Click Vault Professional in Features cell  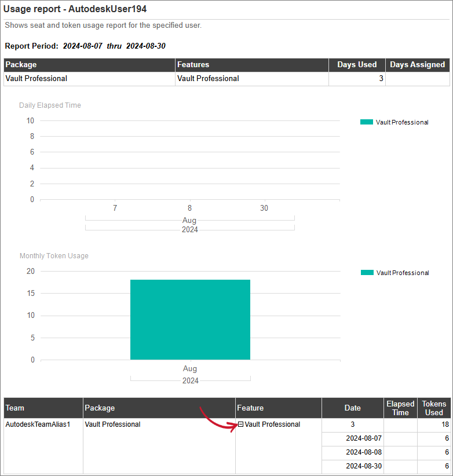pos(208,78)
